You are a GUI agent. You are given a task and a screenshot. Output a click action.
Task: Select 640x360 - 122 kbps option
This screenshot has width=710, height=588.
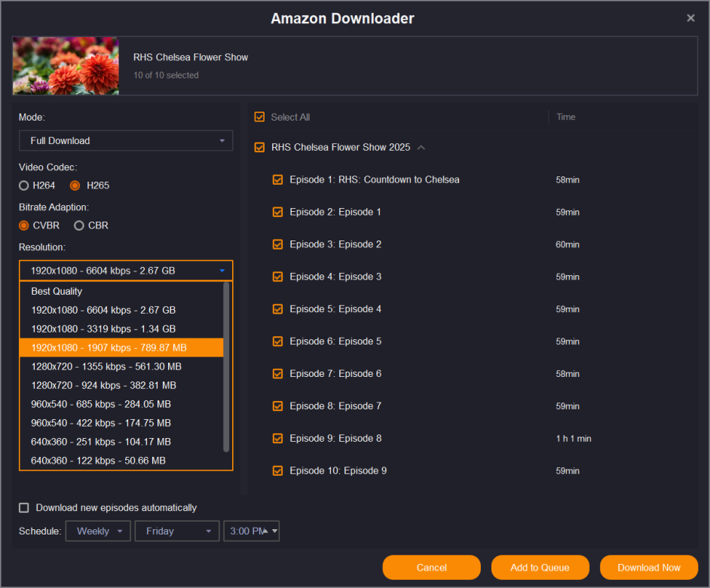[98, 461]
